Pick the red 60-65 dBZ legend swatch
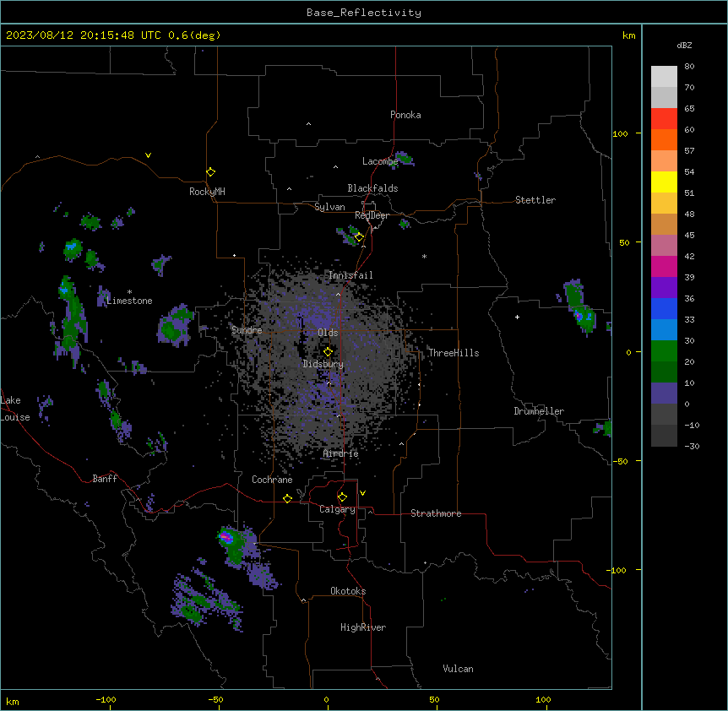Image resolution: width=728 pixels, height=711 pixels. tap(664, 118)
